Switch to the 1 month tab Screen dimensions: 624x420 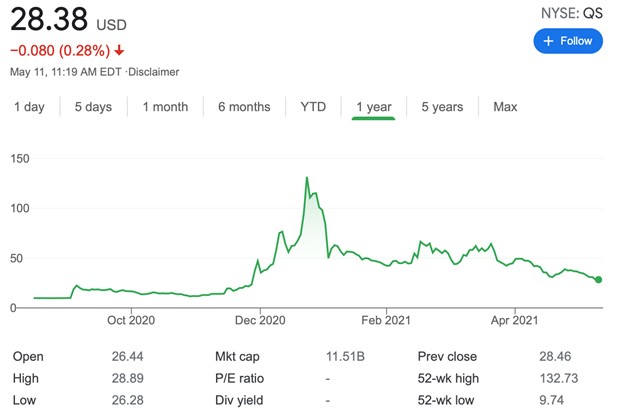coord(165,107)
